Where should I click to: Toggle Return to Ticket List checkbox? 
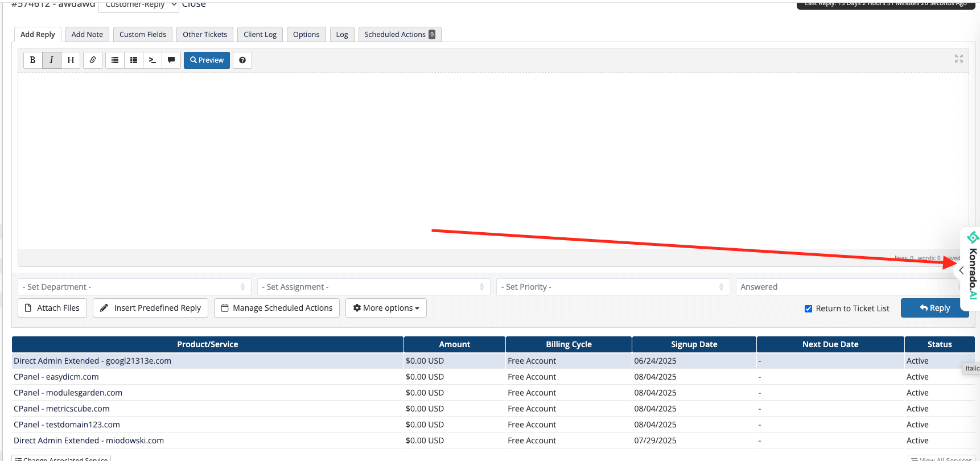[x=808, y=308]
